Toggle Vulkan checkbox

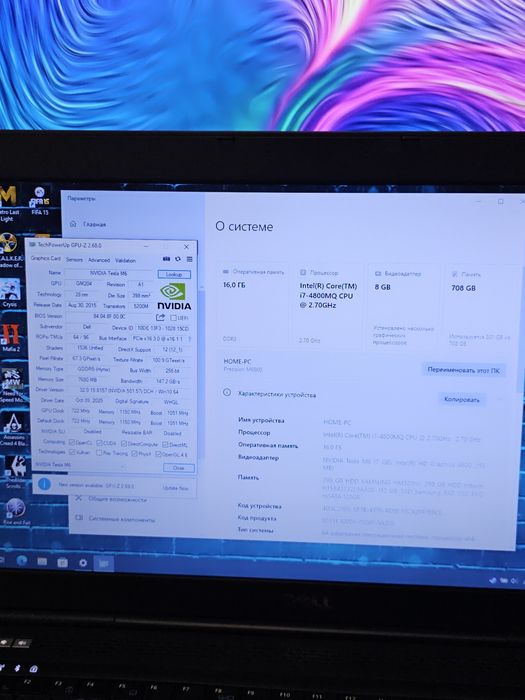[x=72, y=452]
